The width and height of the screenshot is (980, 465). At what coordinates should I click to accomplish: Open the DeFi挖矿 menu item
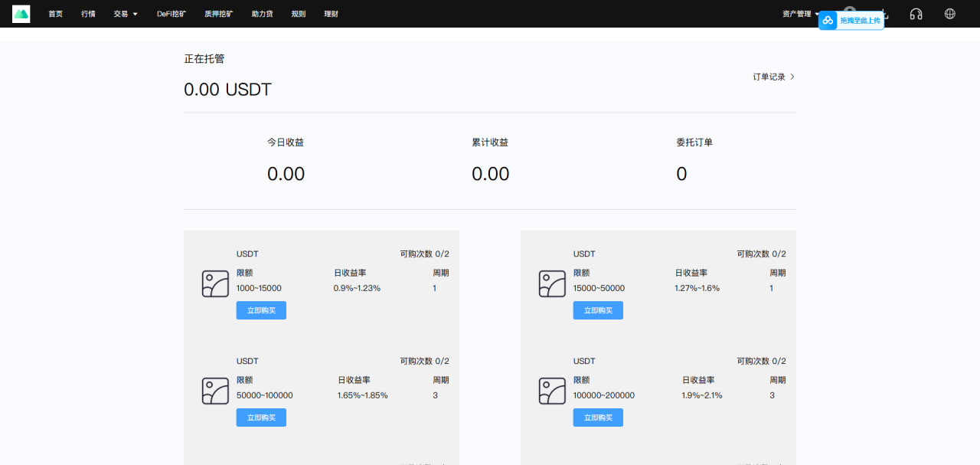pos(171,14)
